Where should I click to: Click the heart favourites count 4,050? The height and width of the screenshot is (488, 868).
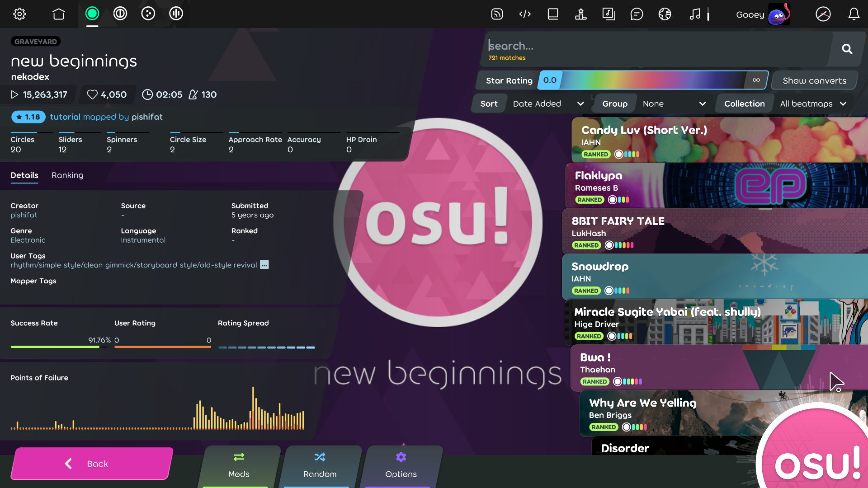point(107,94)
